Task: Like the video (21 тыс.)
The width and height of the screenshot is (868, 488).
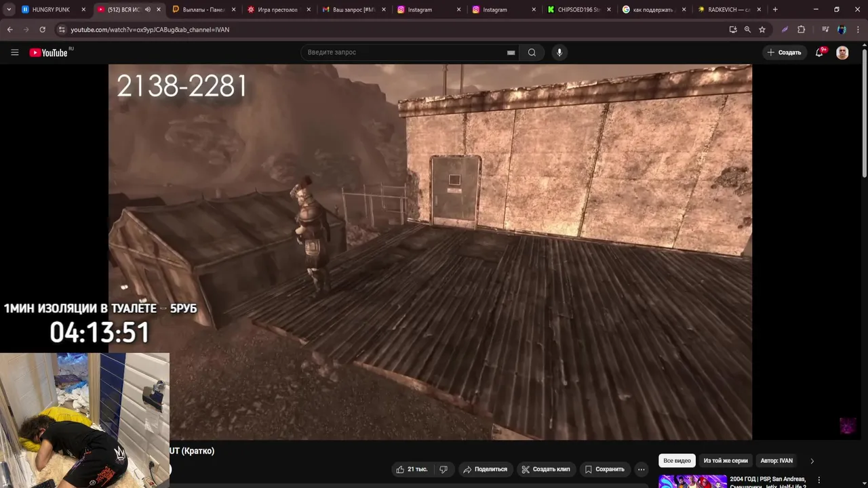Action: pyautogui.click(x=412, y=469)
